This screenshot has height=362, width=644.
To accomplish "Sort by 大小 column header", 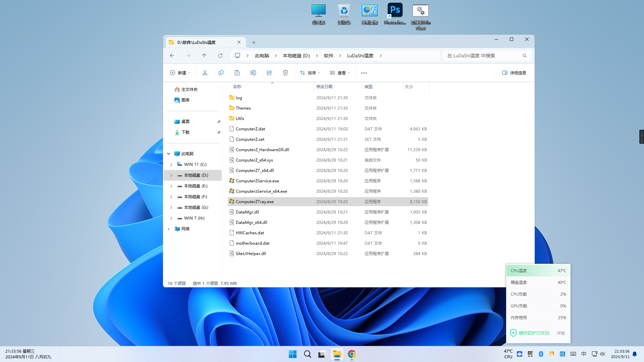I will (x=416, y=86).
